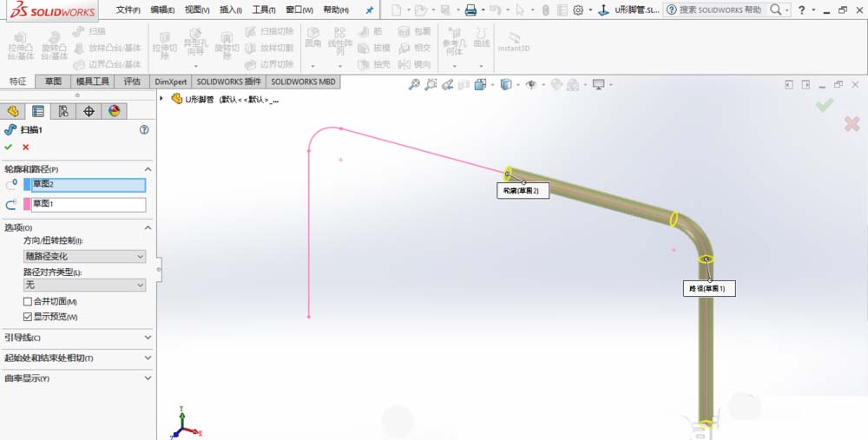Click the Zoom to Area icon

pos(431,85)
